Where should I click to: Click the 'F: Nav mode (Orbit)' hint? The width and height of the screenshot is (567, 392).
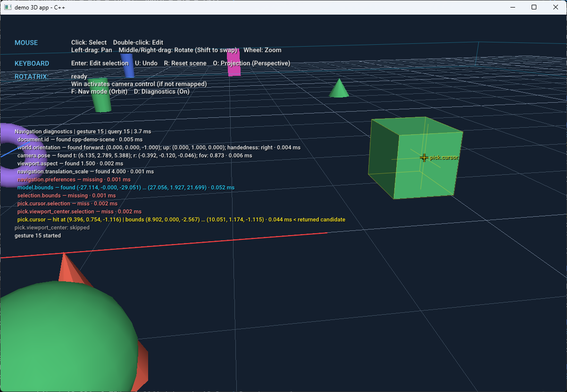point(99,91)
